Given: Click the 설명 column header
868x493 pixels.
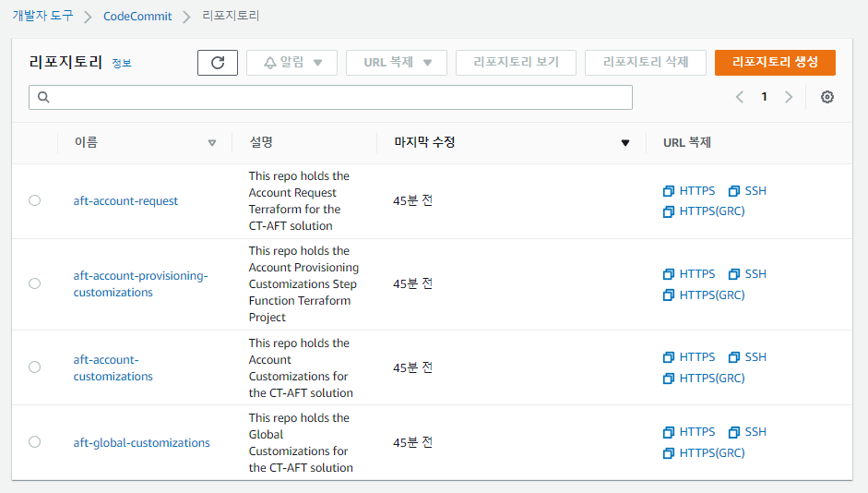Looking at the screenshot, I should [261, 142].
